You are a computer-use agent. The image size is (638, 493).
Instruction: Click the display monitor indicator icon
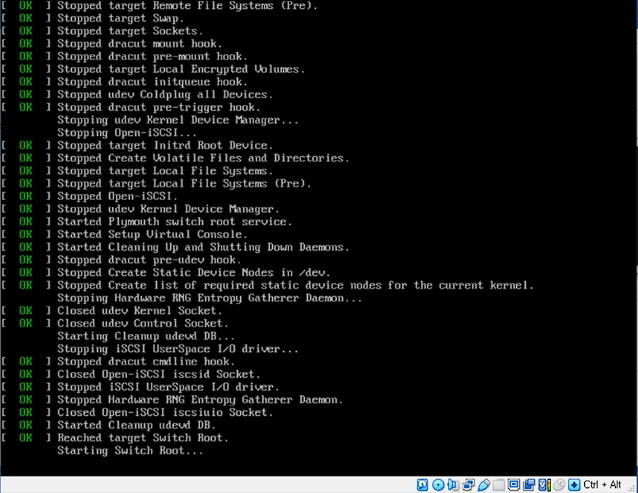click(514, 485)
